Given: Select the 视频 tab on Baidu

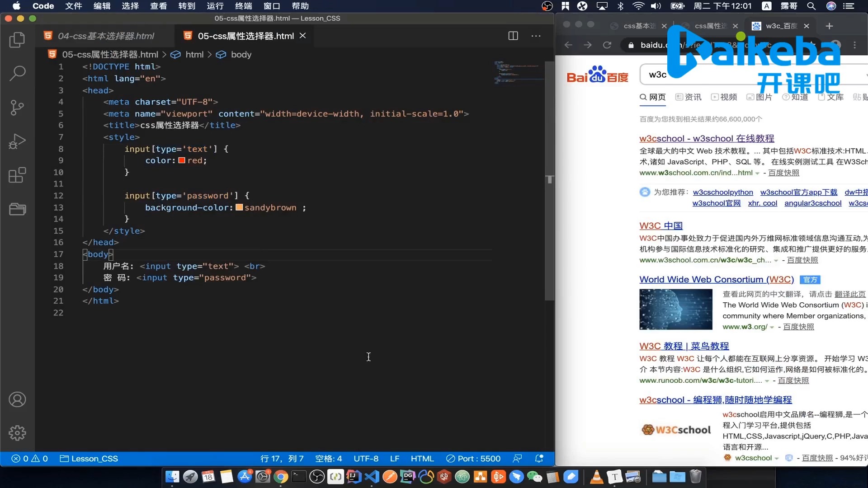Looking at the screenshot, I should click(x=724, y=97).
